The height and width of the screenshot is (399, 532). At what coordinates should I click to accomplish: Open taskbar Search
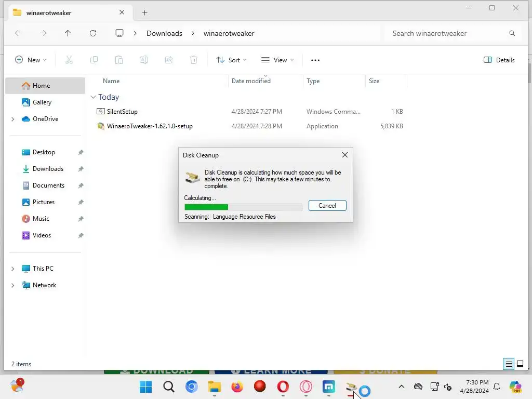coord(169,387)
